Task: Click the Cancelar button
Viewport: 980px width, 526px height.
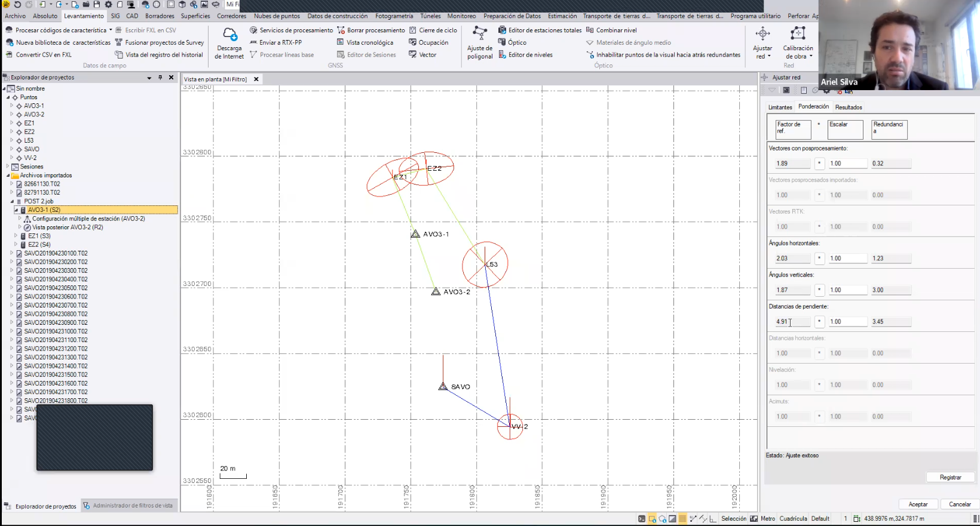Action: 960,505
